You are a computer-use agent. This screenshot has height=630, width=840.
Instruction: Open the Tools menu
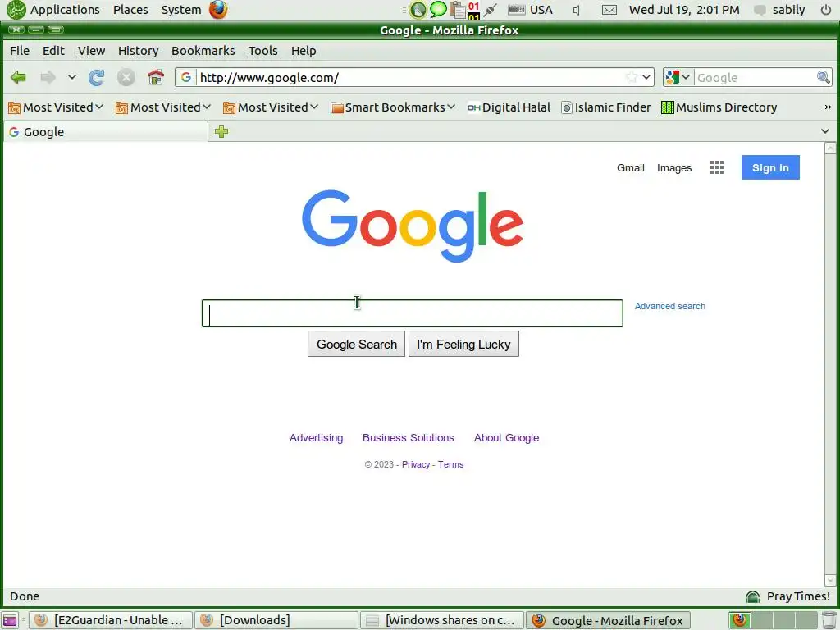262,51
